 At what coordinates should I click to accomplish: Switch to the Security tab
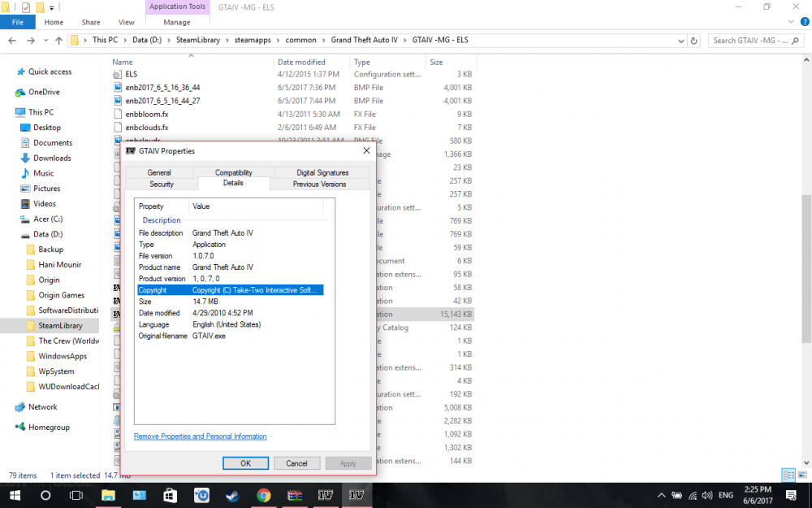[162, 184]
